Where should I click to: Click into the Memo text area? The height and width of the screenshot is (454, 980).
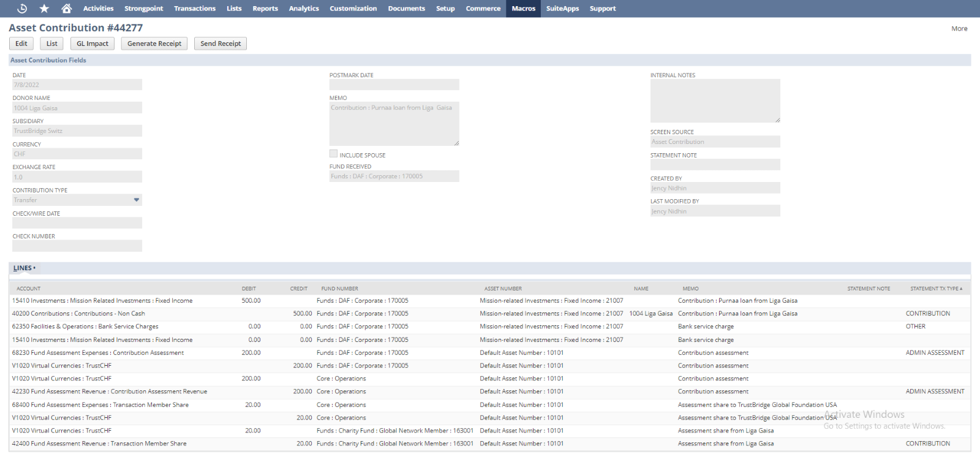click(x=394, y=124)
